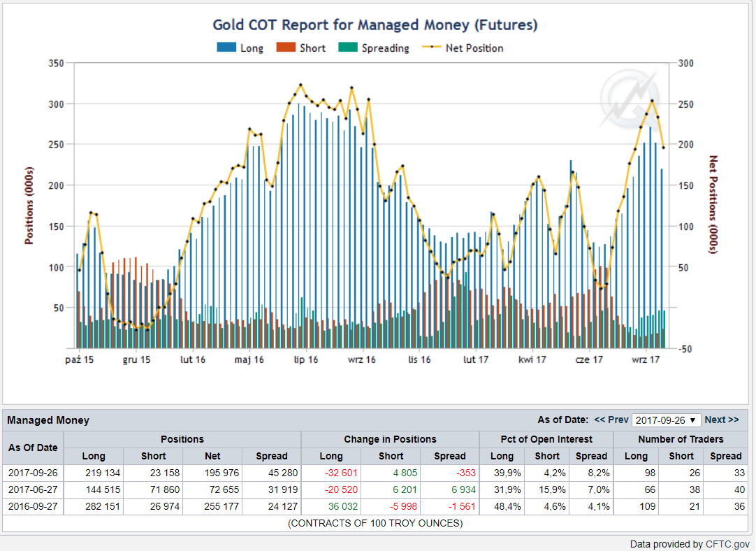The height and width of the screenshot is (551, 756).
Task: Select the open interest value 48,4%
Action: click(x=507, y=507)
